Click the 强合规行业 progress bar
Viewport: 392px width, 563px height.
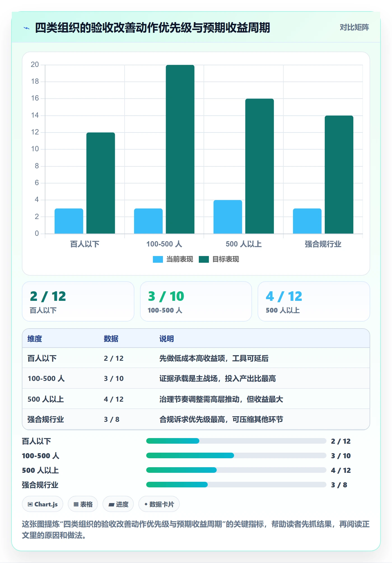pos(236,485)
